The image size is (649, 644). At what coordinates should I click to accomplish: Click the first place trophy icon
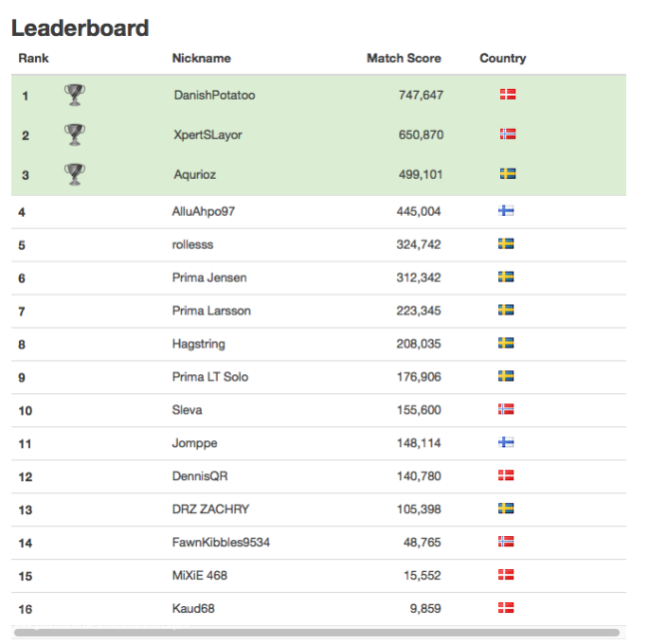pyautogui.click(x=75, y=95)
